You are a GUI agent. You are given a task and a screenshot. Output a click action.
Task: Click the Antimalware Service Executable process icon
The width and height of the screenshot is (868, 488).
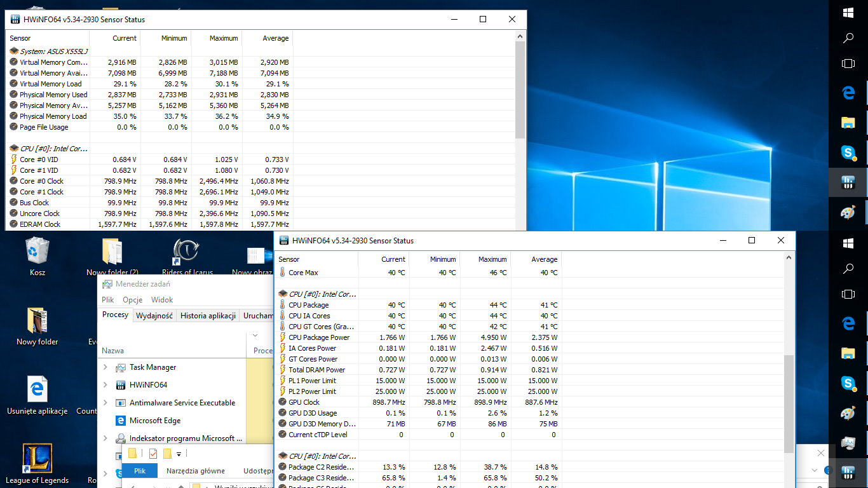point(120,403)
